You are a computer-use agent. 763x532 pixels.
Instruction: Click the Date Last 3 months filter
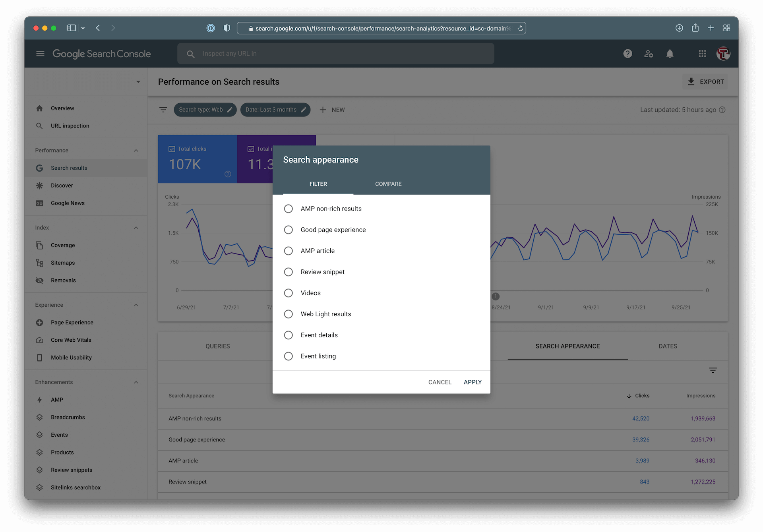(275, 110)
